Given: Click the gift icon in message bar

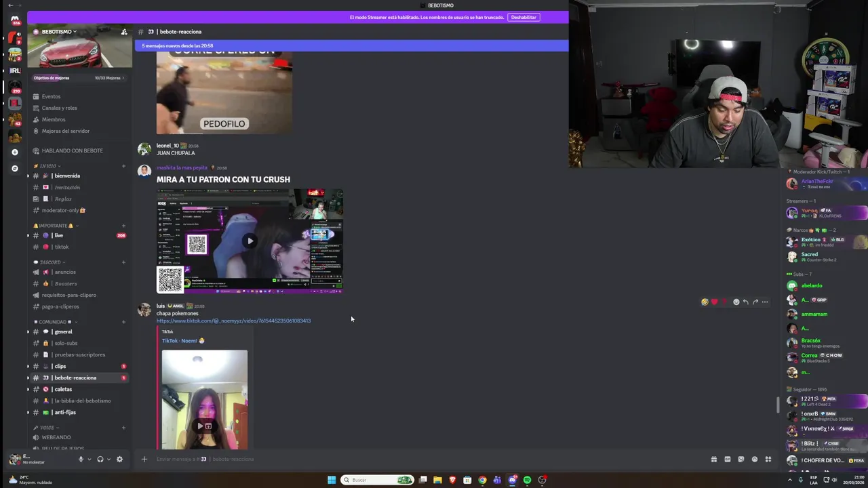Looking at the screenshot, I should (713, 459).
